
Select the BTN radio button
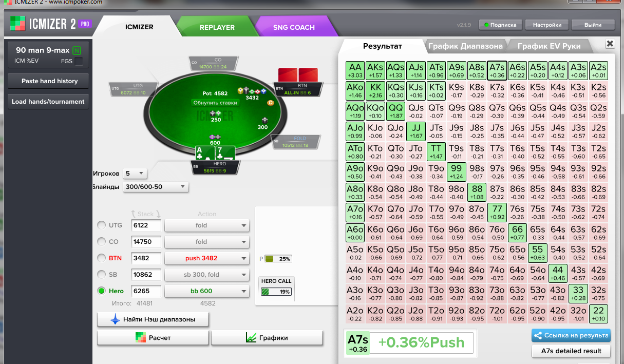(x=102, y=258)
